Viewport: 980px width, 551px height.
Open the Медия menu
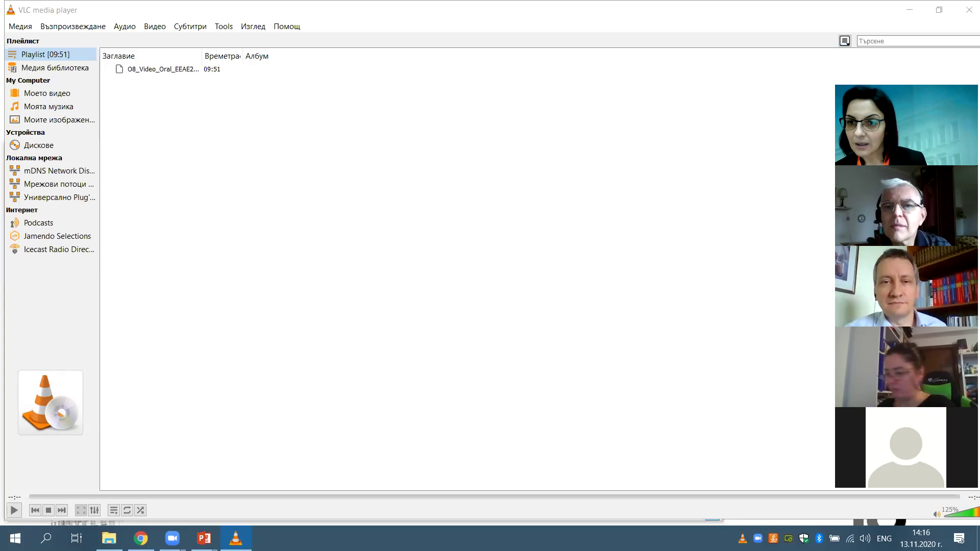[20, 27]
